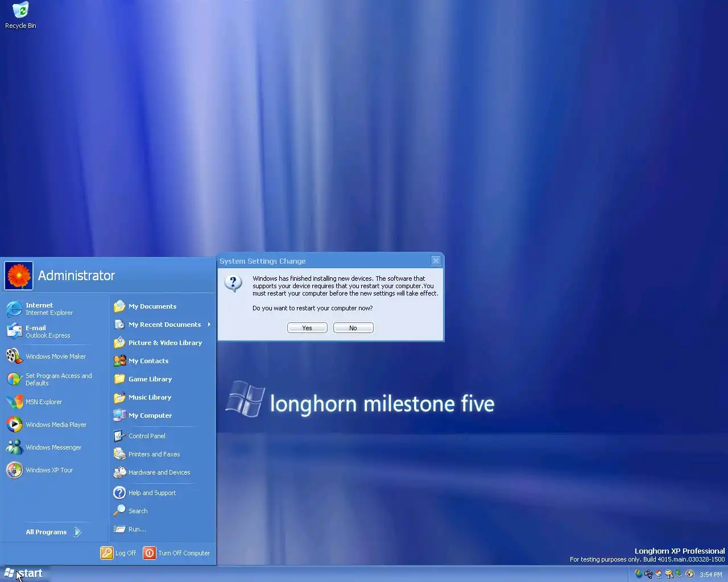
Task: Launch Windows Media Player
Action: pyautogui.click(x=55, y=425)
